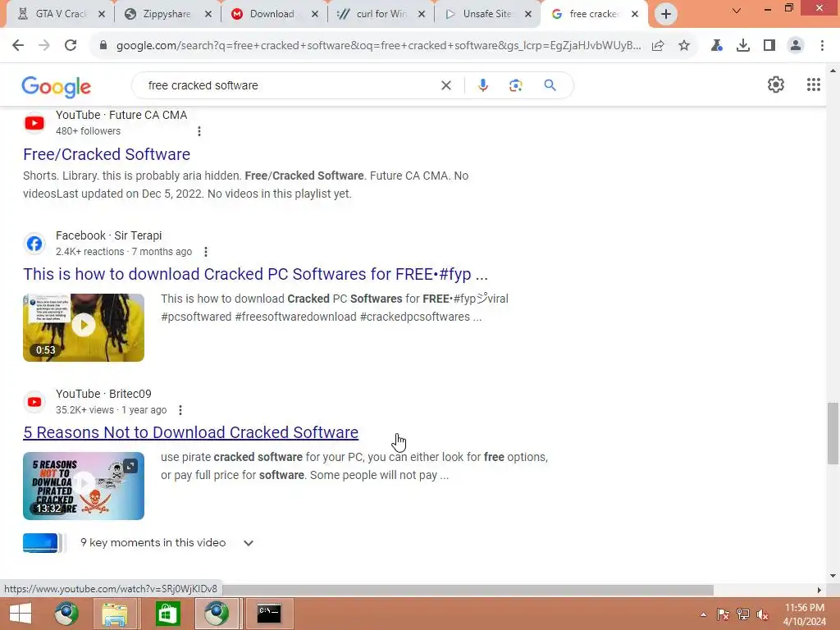
Task: Open Chrome's three-dot menu
Action: [x=822, y=46]
